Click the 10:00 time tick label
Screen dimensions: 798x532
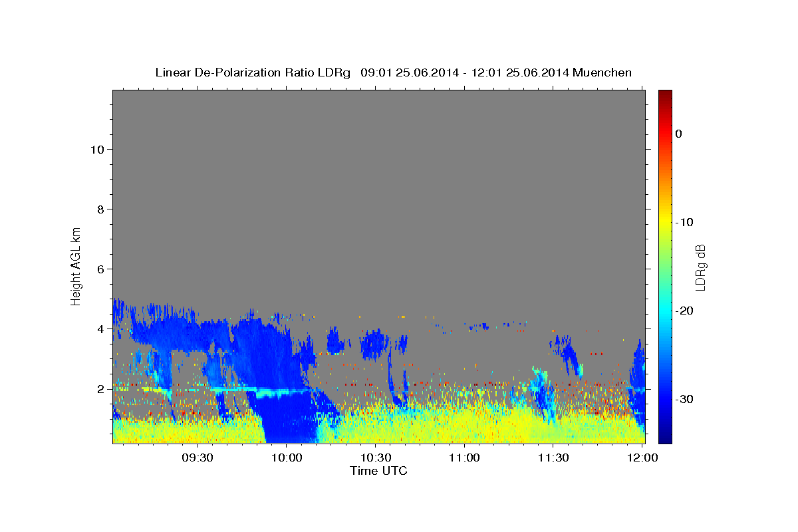(287, 458)
